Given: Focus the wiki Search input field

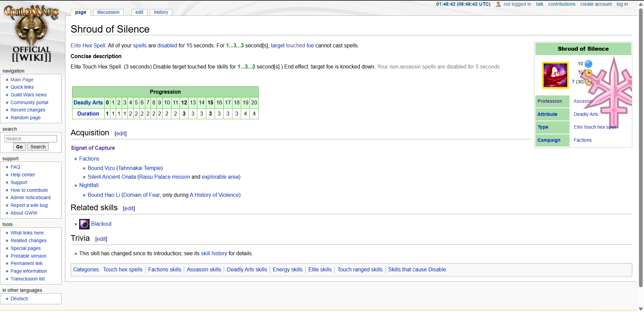Looking at the screenshot, I should coord(31,139).
